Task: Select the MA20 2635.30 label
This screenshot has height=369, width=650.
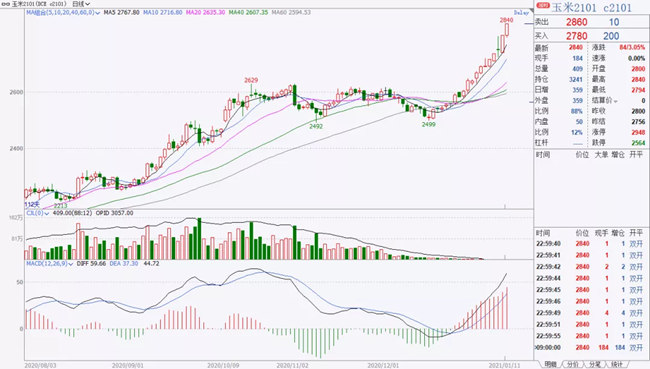Action: (205, 13)
